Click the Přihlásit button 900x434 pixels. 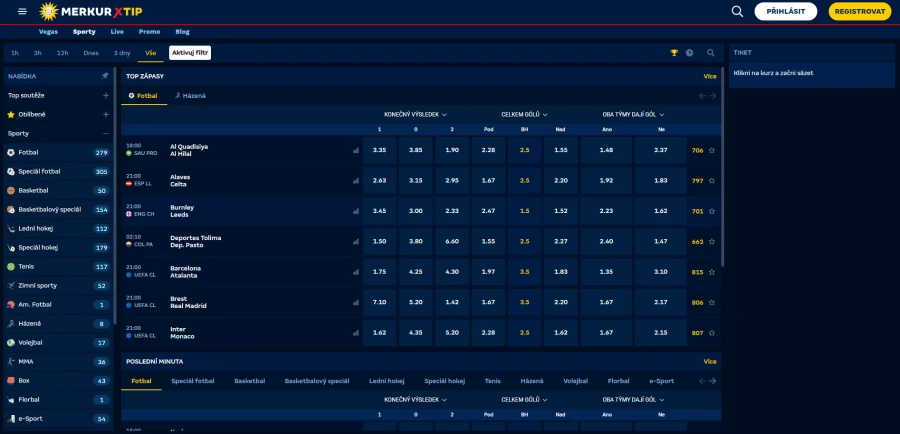click(x=785, y=11)
